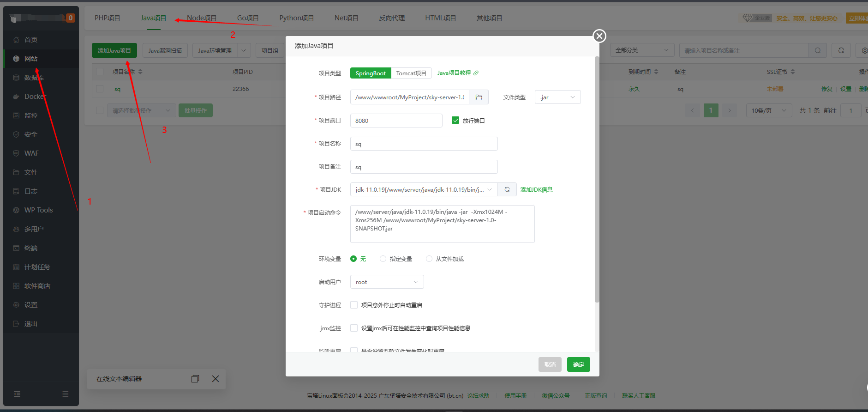868x412 pixels.
Task: Click the 项目组 button
Action: (269, 50)
